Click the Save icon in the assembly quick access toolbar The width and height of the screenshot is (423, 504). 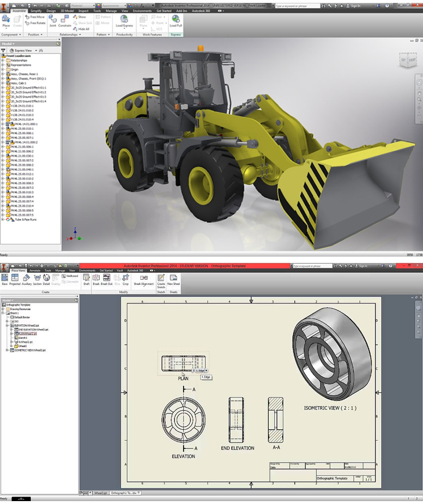click(30, 5)
